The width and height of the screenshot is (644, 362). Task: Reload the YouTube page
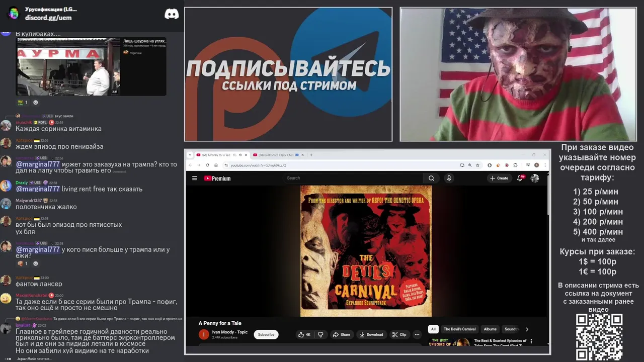coord(207,165)
